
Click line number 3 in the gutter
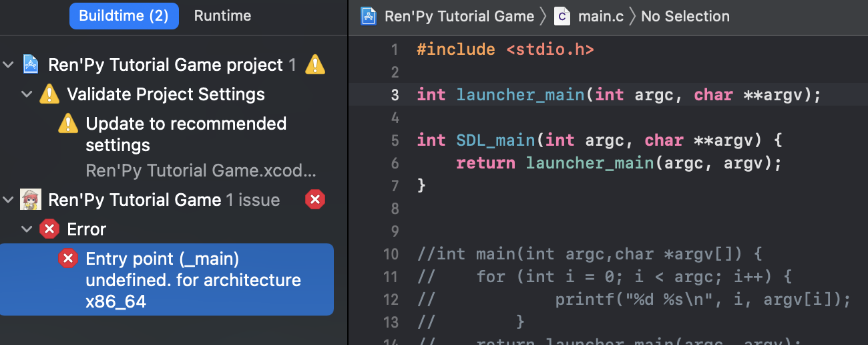pos(394,95)
